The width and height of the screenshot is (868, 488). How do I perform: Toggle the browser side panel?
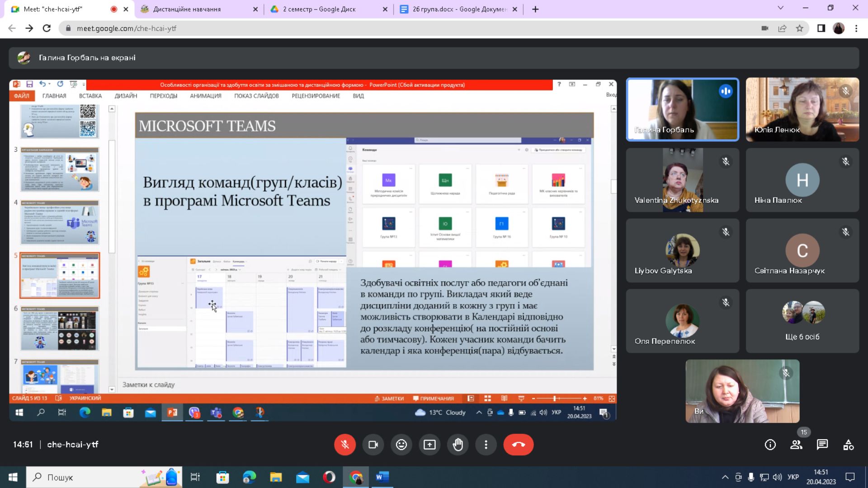(x=821, y=28)
